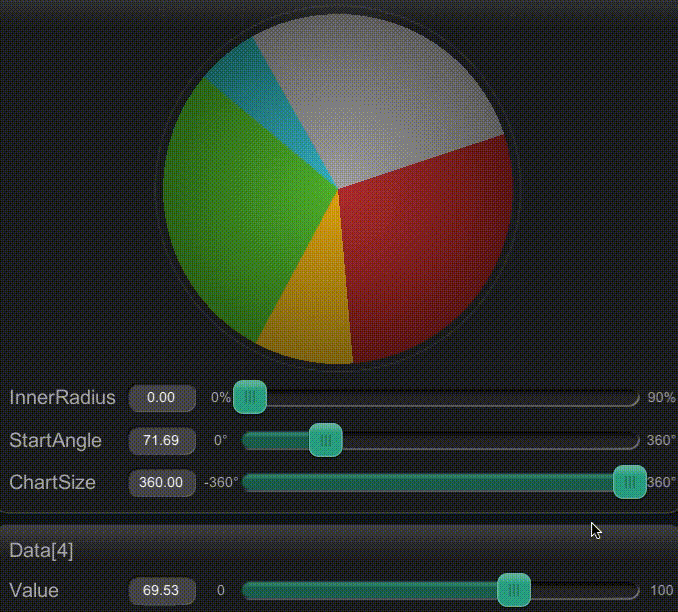The height and width of the screenshot is (612, 678).
Task: Click the ChartSize label
Action: 52,482
